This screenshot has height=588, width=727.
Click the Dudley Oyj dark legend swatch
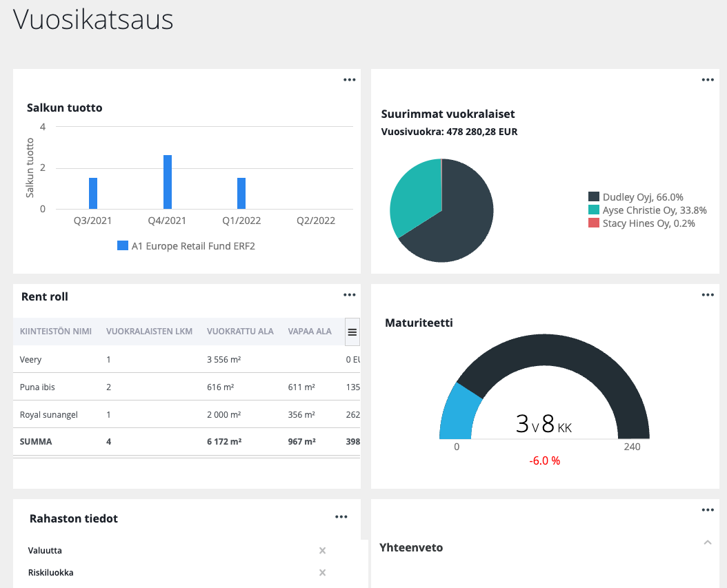click(x=594, y=196)
